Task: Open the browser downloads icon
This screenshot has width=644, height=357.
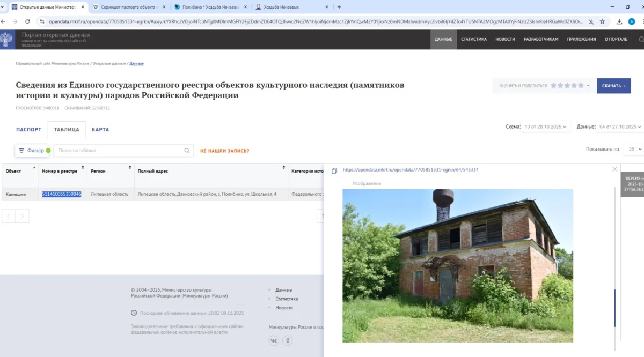Action: coord(619,21)
